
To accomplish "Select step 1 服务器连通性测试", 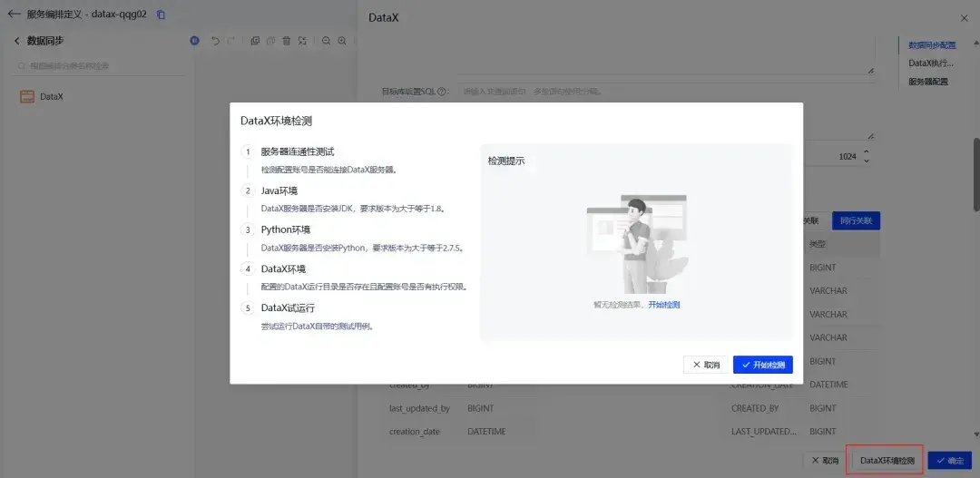I will pos(298,151).
